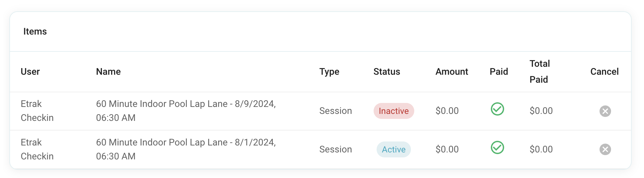Image resolution: width=644 pixels, height=178 pixels.
Task: Click the green paid checkmark for Inactive row
Action: point(497,109)
